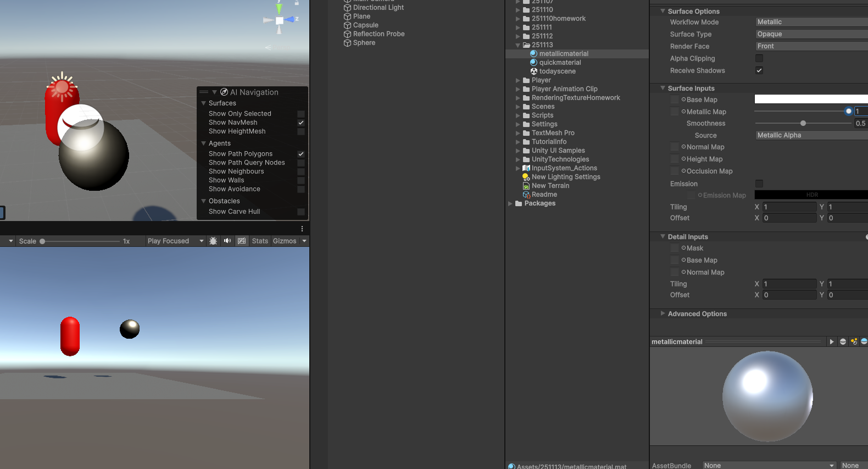Open the Workflow Mode dropdown
The image size is (868, 469).
811,22
